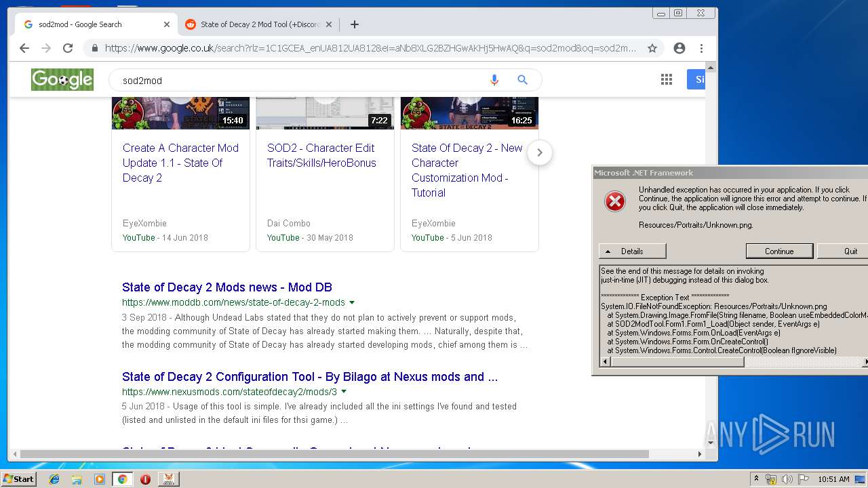Click the page scroll-down arrow
The width and height of the screenshot is (868, 488).
pos(711,443)
